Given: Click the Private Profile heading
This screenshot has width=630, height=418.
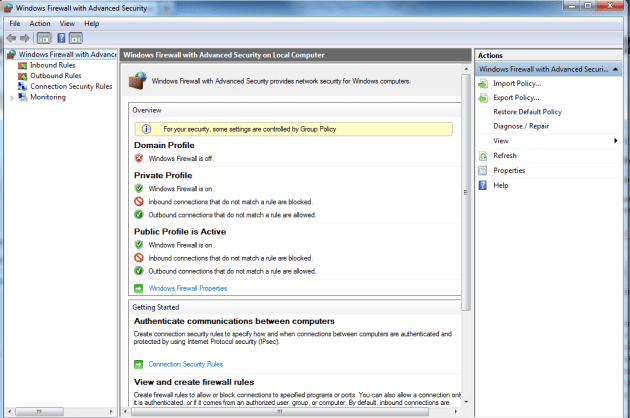Looking at the screenshot, I should coord(163,175).
